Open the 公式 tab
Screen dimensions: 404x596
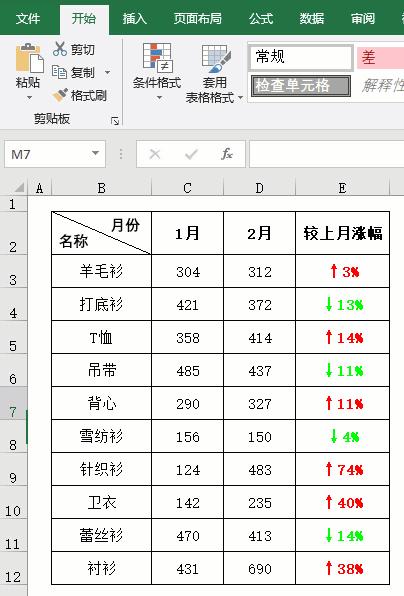[x=261, y=19]
